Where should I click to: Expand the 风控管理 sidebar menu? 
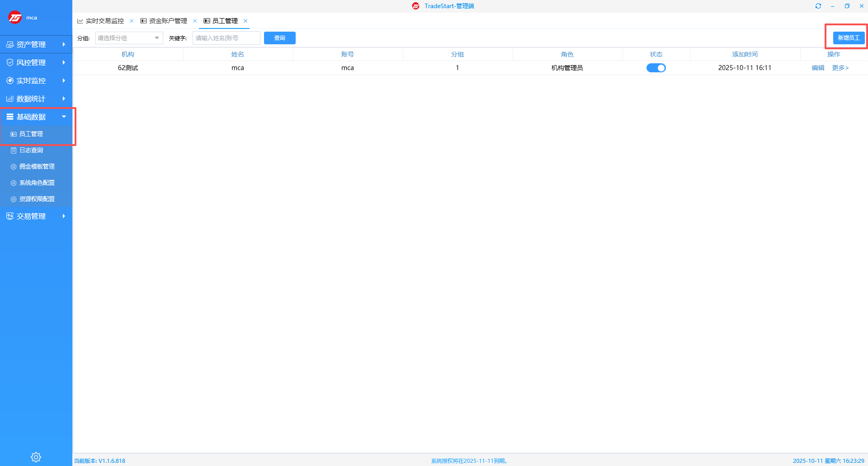click(36, 62)
